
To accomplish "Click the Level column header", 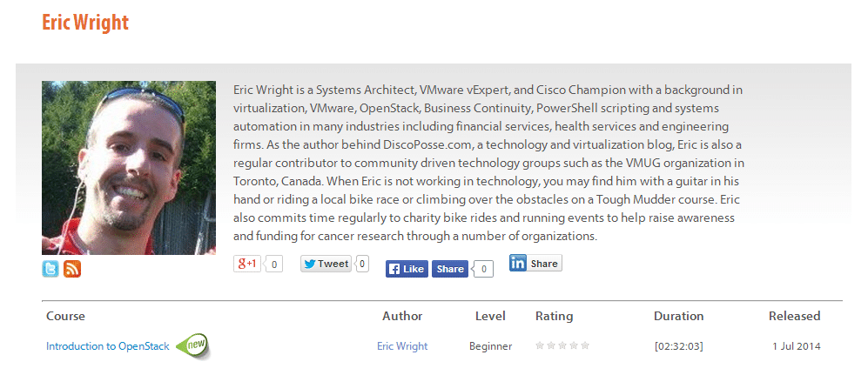I will pos(490,316).
